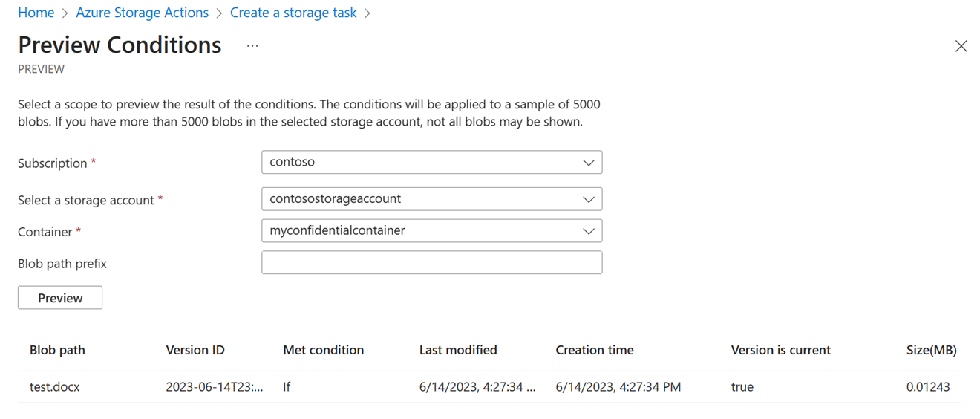Sort by Version ID column header
This screenshot has width=980, height=419.
coord(195,350)
